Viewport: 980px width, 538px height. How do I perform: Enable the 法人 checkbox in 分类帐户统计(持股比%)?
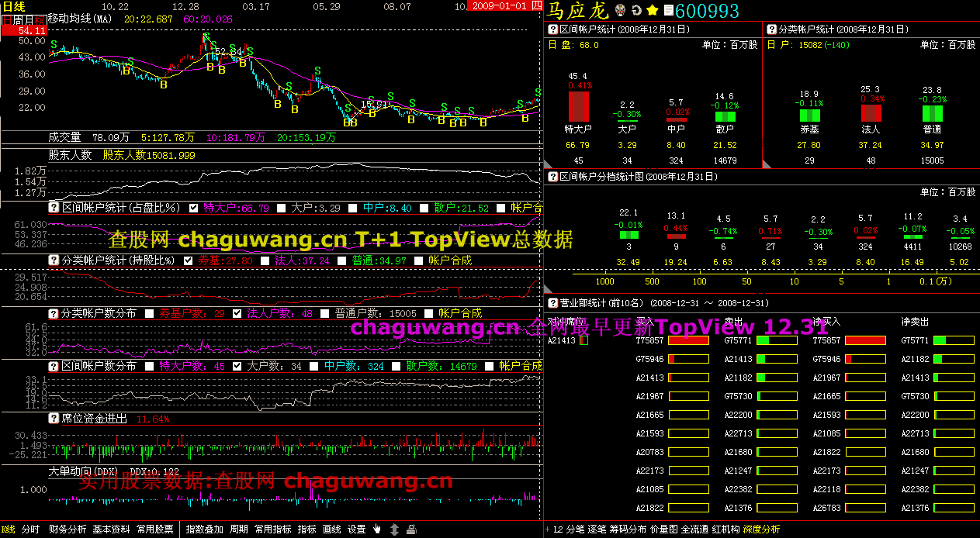[x=265, y=260]
